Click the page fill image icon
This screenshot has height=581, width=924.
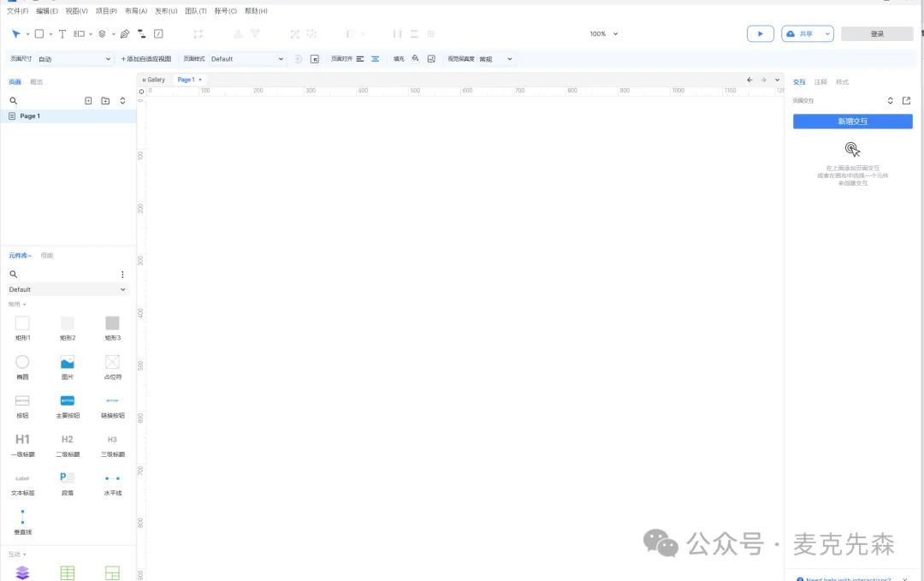(431, 59)
